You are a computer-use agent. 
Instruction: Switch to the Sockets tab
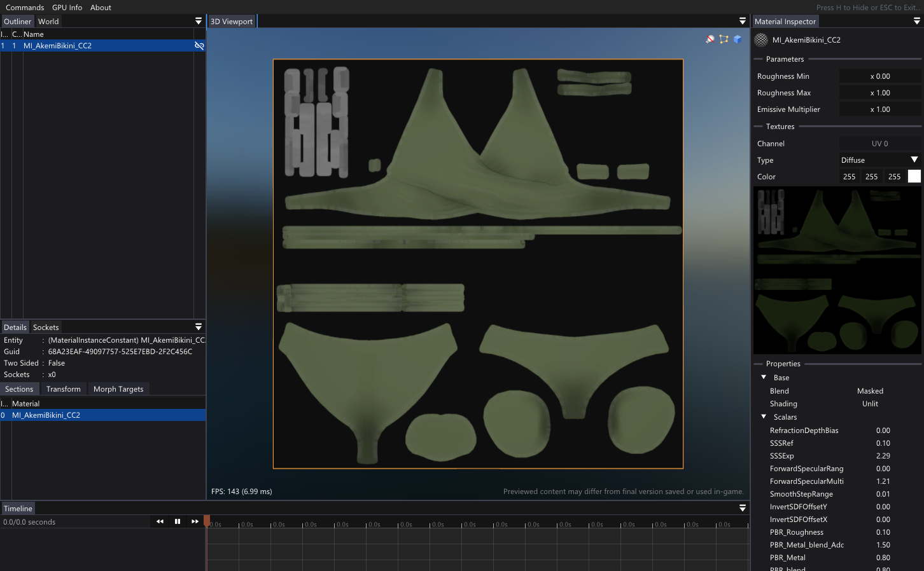click(46, 327)
